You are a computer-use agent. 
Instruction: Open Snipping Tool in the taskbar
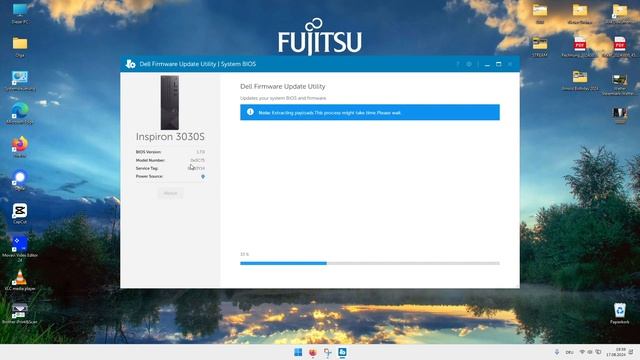(327, 352)
